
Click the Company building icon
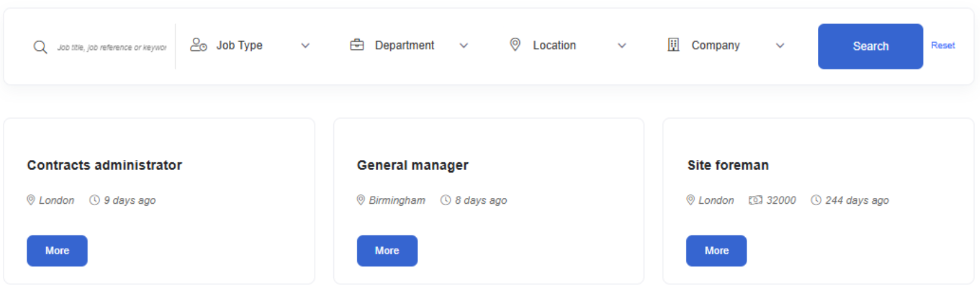coord(673,45)
